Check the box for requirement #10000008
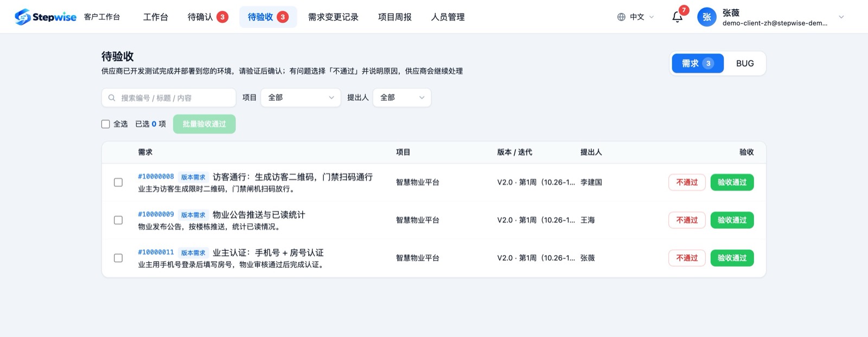The width and height of the screenshot is (868, 337). point(118,183)
